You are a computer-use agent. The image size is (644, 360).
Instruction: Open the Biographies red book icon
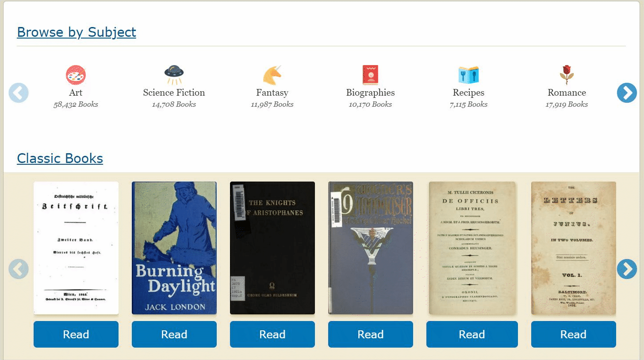pyautogui.click(x=370, y=75)
